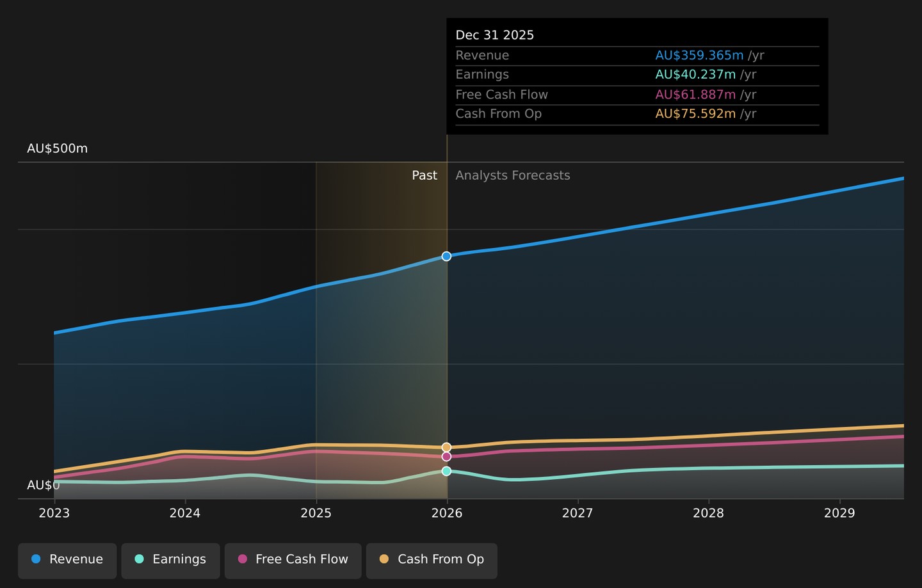The image size is (922, 588).
Task: Select the 2029 x-axis label
Action: coord(839,513)
